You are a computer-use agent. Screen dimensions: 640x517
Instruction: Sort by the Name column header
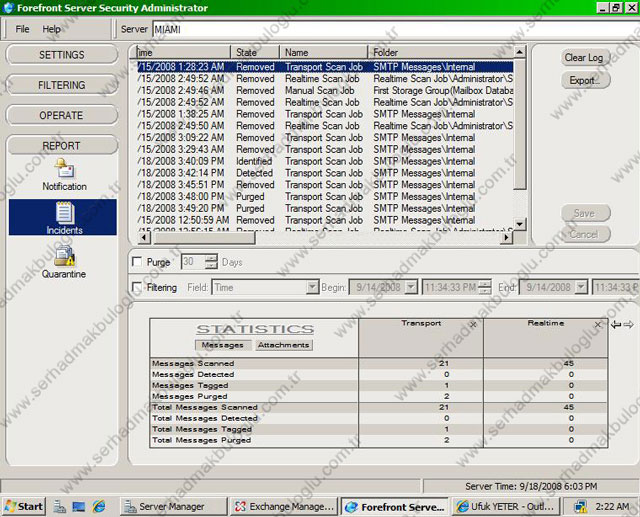[x=324, y=52]
